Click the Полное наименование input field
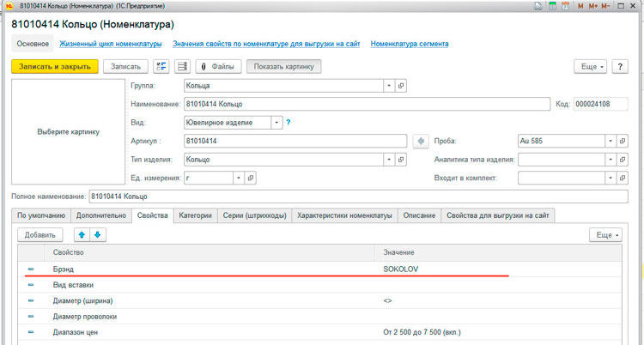 tap(359, 197)
